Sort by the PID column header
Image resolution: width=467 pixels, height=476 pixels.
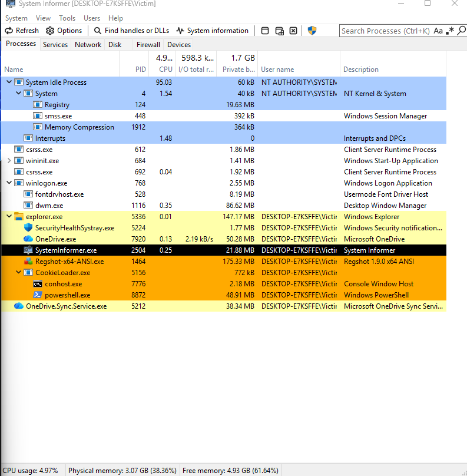click(134, 69)
